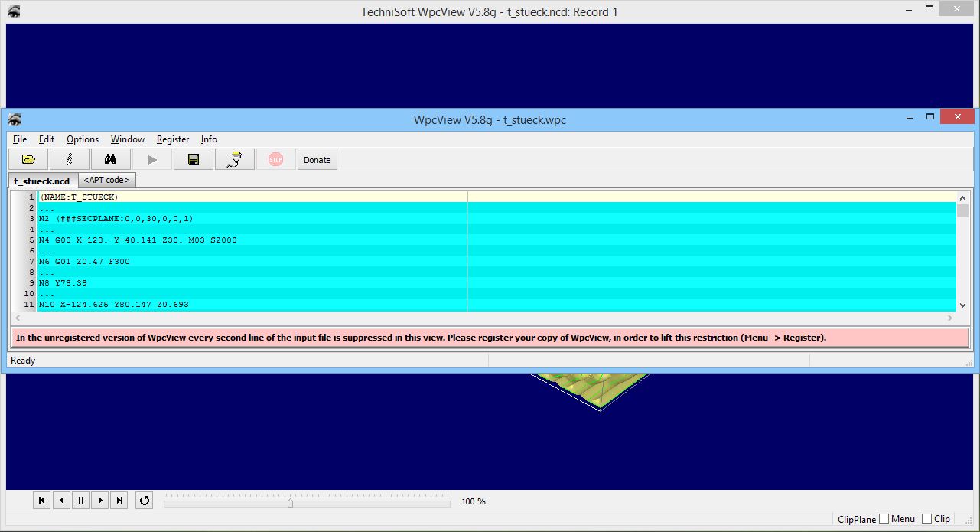The width and height of the screenshot is (980, 532).
Task: Click the open file folder icon
Action: [x=28, y=159]
